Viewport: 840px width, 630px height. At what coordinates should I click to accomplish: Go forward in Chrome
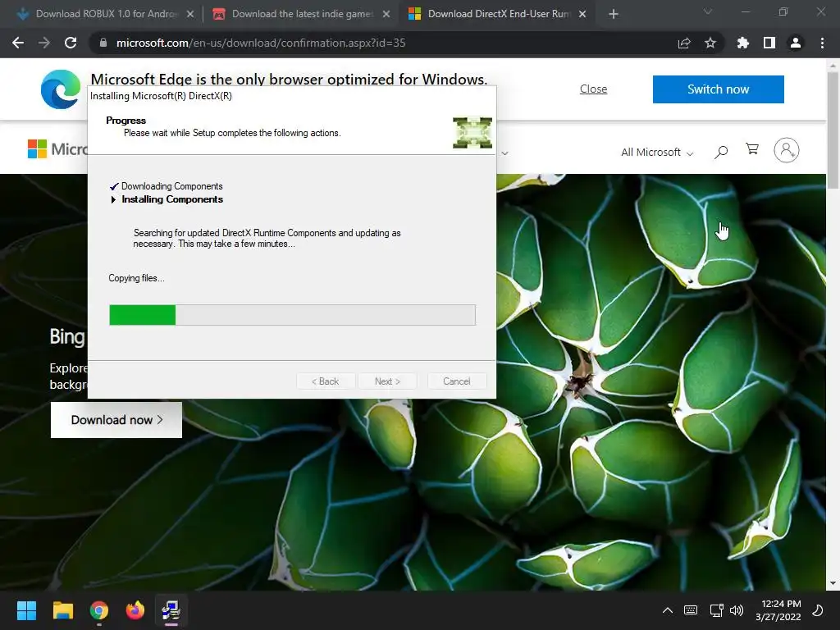44,43
